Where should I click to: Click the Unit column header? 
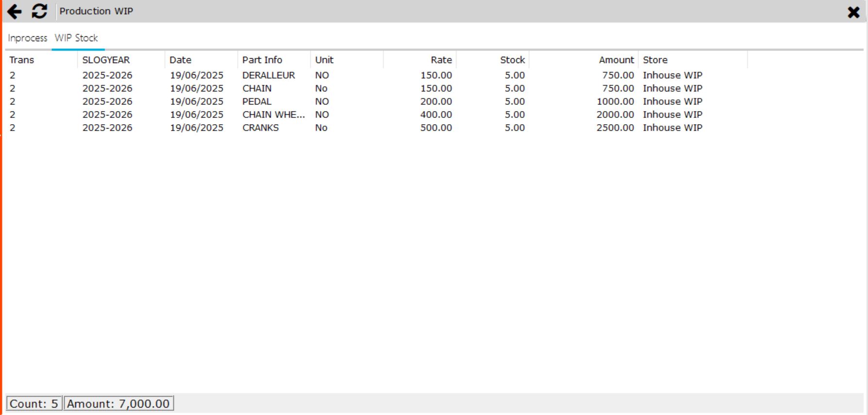324,60
